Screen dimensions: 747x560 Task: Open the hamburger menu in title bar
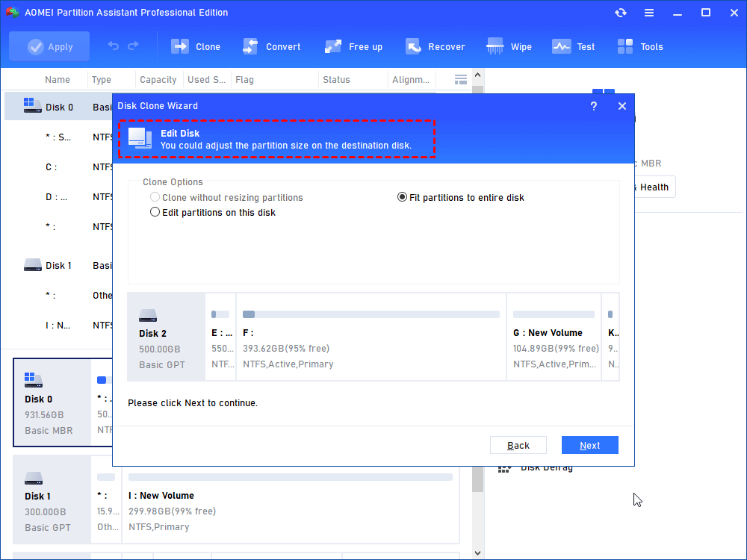(649, 13)
